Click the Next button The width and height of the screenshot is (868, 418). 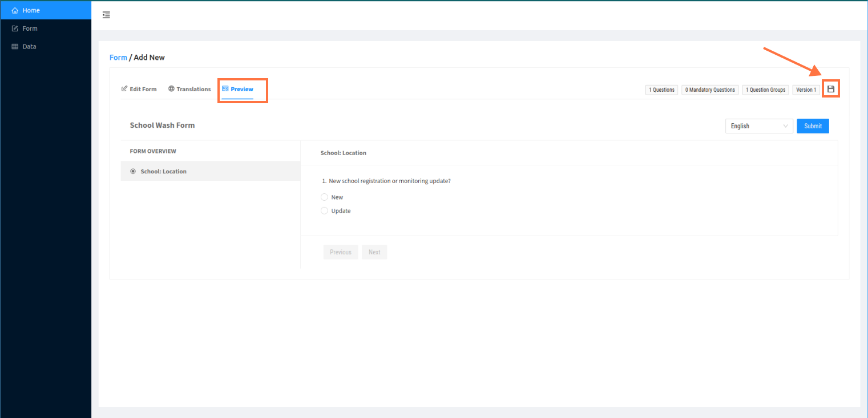[374, 252]
